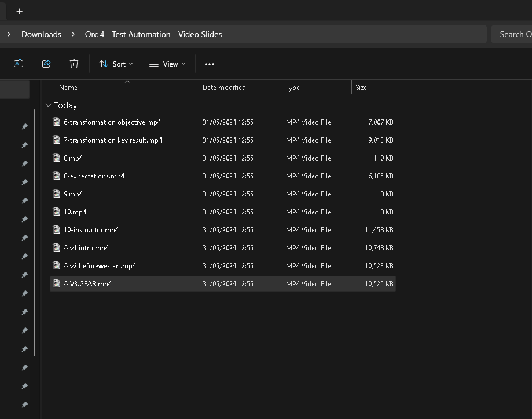Click the file icon of 7-transformation key result.mp4
This screenshot has width=532, height=419.
pyautogui.click(x=57, y=140)
